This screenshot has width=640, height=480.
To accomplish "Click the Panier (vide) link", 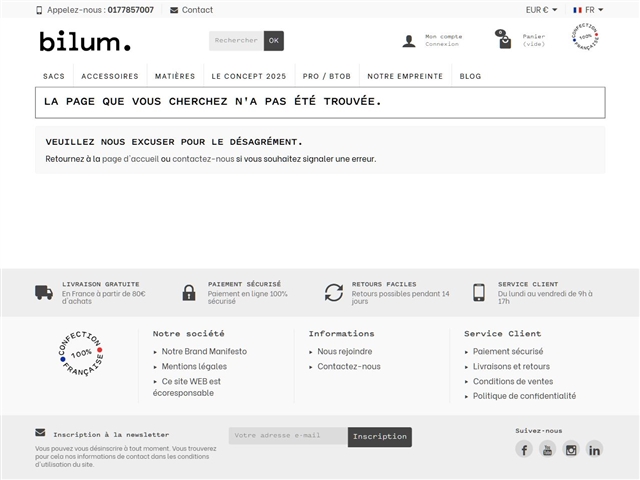I will tap(534, 40).
